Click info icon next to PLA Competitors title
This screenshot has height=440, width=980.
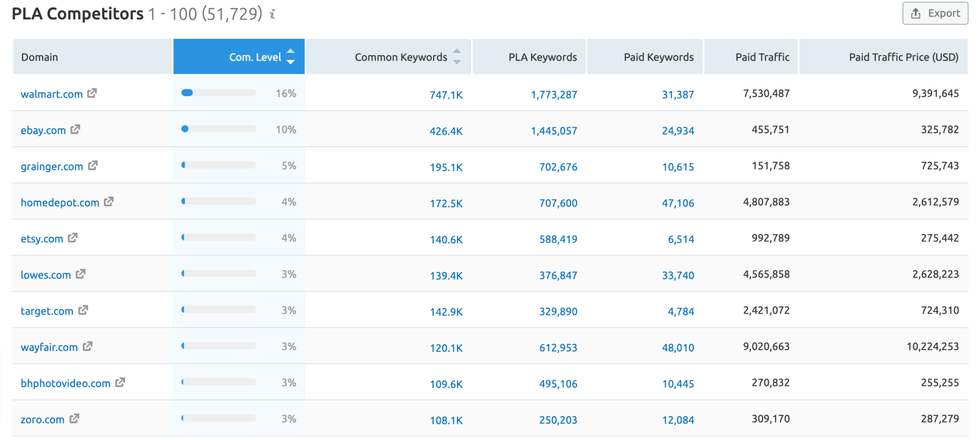(x=273, y=14)
